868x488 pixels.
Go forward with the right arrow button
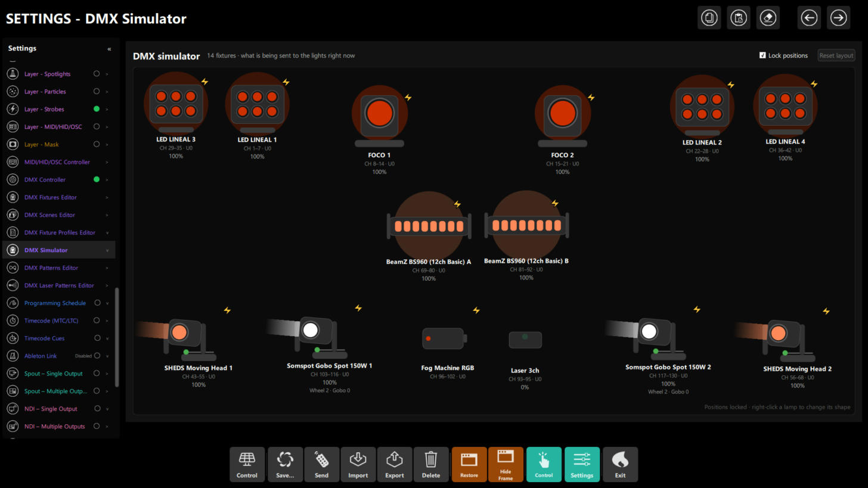(x=838, y=18)
